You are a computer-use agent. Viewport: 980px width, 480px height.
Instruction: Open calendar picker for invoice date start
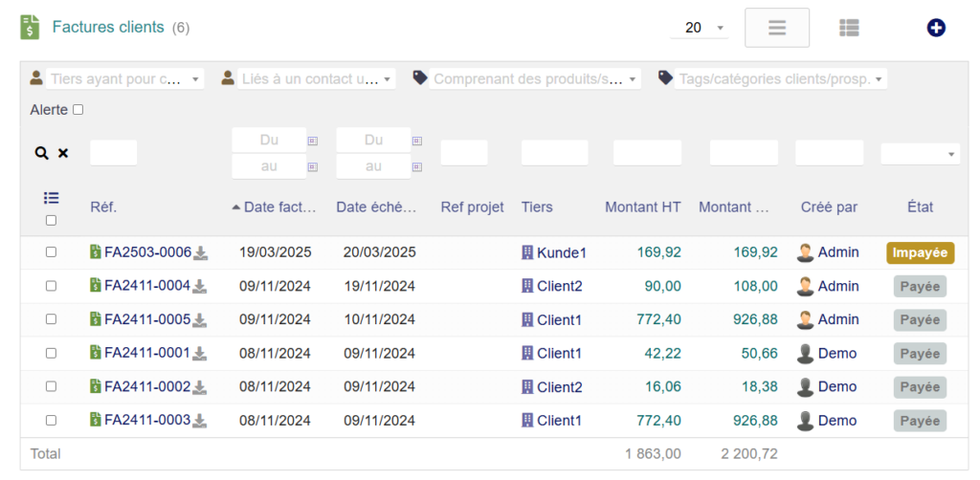click(312, 141)
